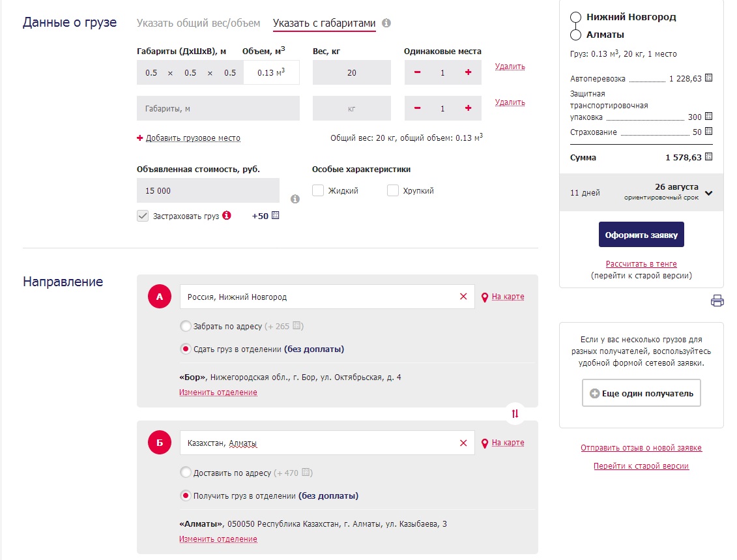Clear the Нижний Новгород origin field
This screenshot has width=737, height=560.
click(x=463, y=297)
